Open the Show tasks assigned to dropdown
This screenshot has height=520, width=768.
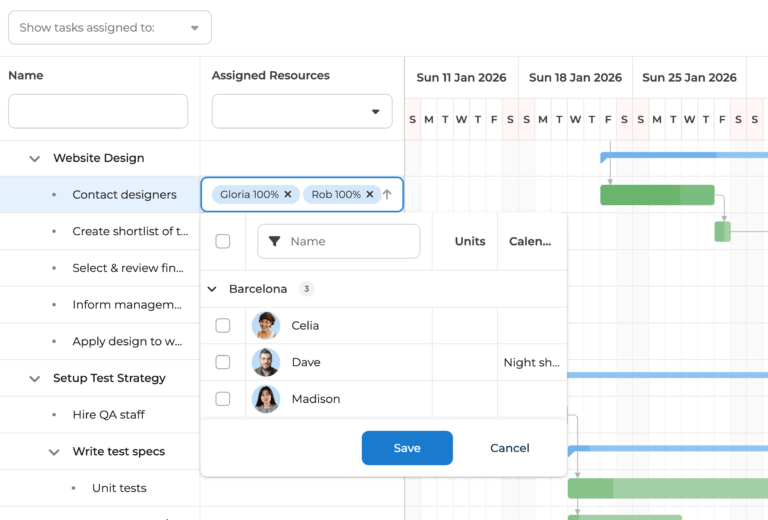[x=110, y=28]
